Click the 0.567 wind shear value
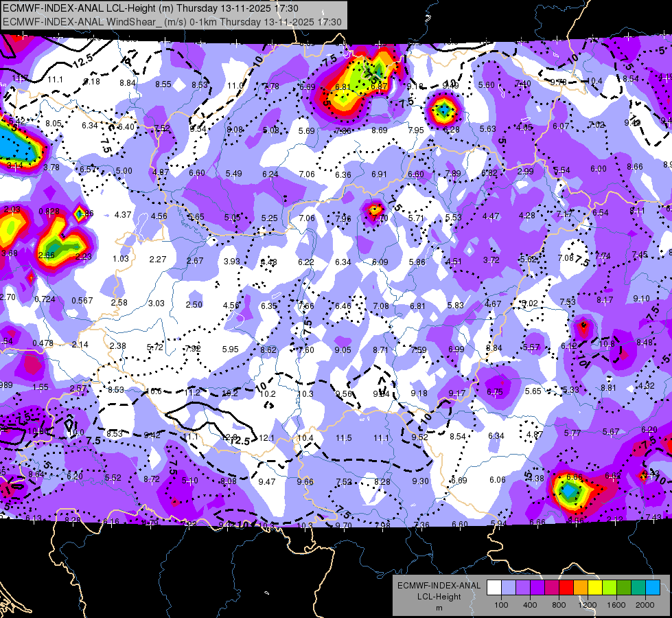This screenshot has width=672, height=618. click(82, 301)
